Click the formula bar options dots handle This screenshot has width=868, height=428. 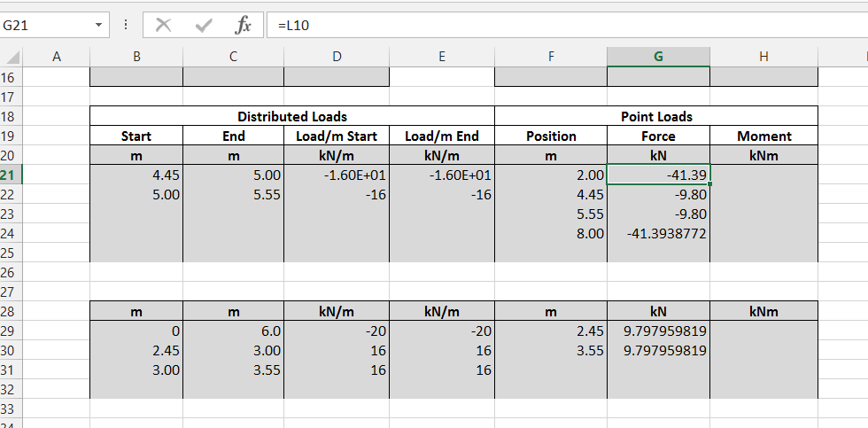[128, 26]
